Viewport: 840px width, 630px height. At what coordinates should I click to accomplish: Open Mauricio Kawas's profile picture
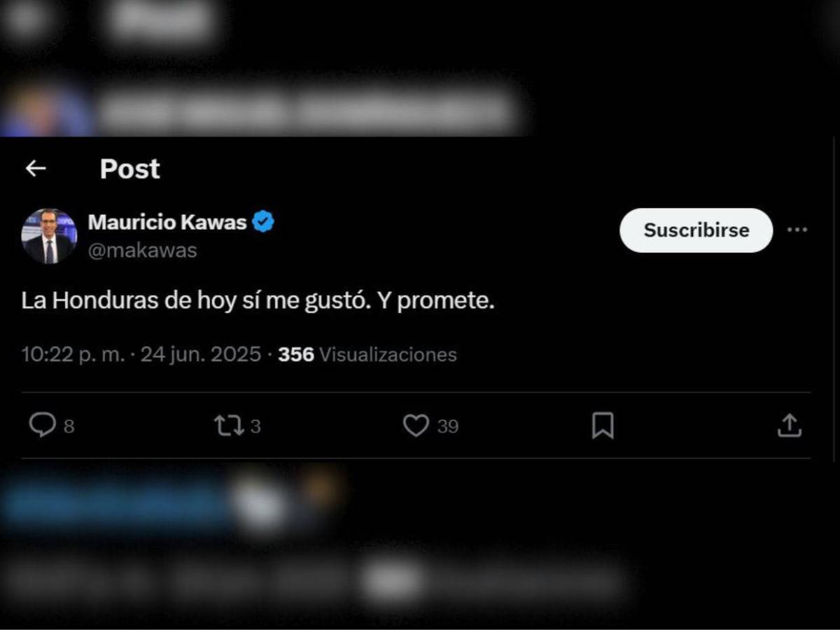click(x=48, y=237)
